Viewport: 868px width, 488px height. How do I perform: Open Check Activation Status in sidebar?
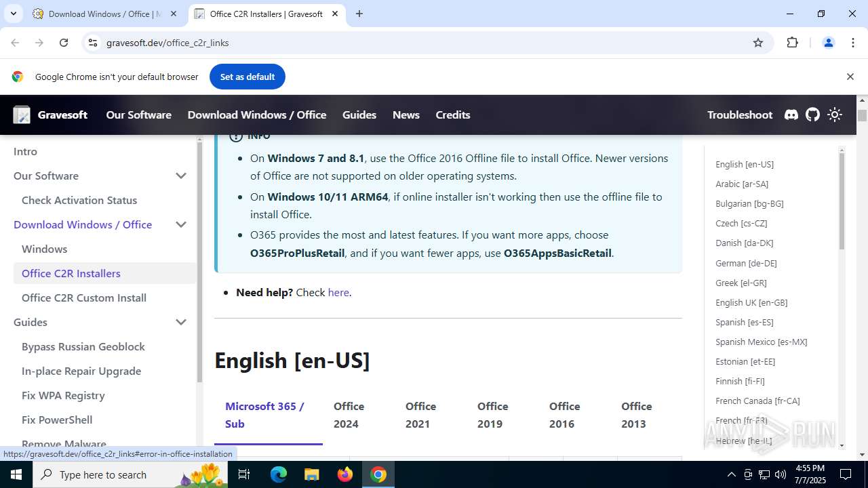pyautogui.click(x=79, y=200)
